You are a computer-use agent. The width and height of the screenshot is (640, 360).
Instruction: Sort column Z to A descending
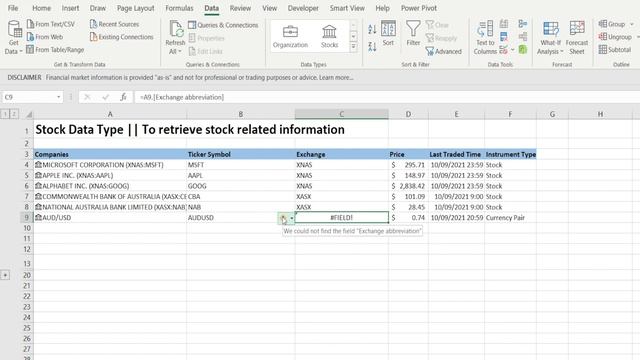372,47
